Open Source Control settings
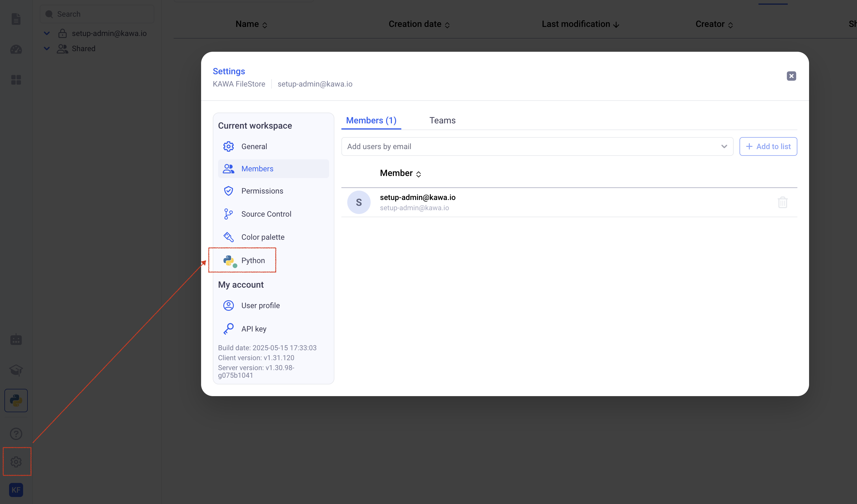 pyautogui.click(x=266, y=214)
